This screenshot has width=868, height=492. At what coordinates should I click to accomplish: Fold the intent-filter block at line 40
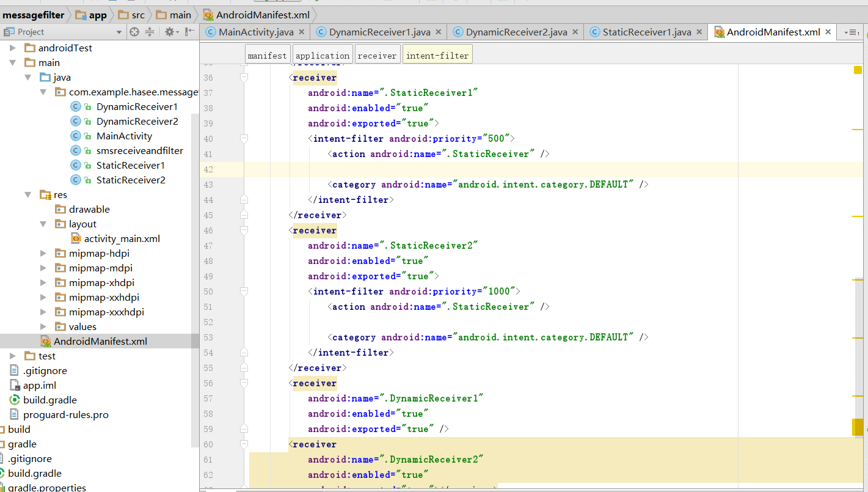244,139
